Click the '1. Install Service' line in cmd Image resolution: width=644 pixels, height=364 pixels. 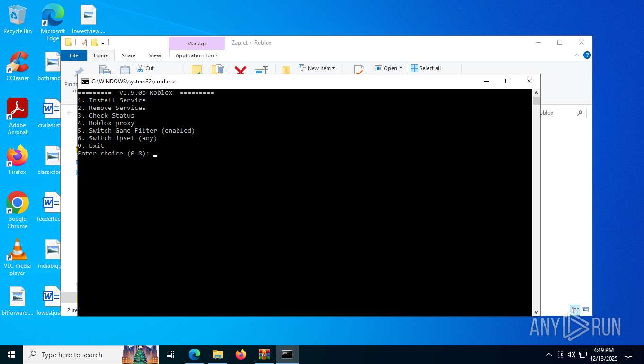point(112,100)
